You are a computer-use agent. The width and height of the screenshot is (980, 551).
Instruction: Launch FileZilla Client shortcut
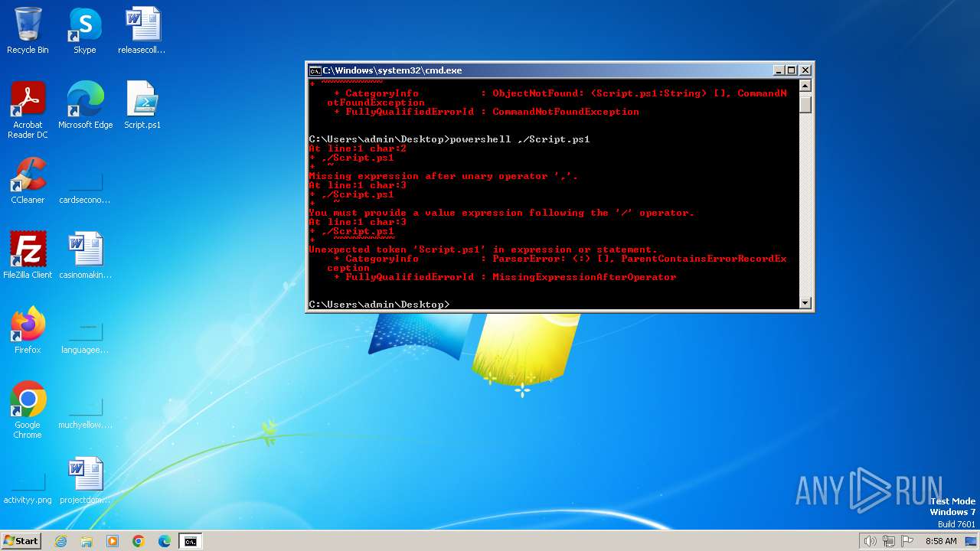28,256
